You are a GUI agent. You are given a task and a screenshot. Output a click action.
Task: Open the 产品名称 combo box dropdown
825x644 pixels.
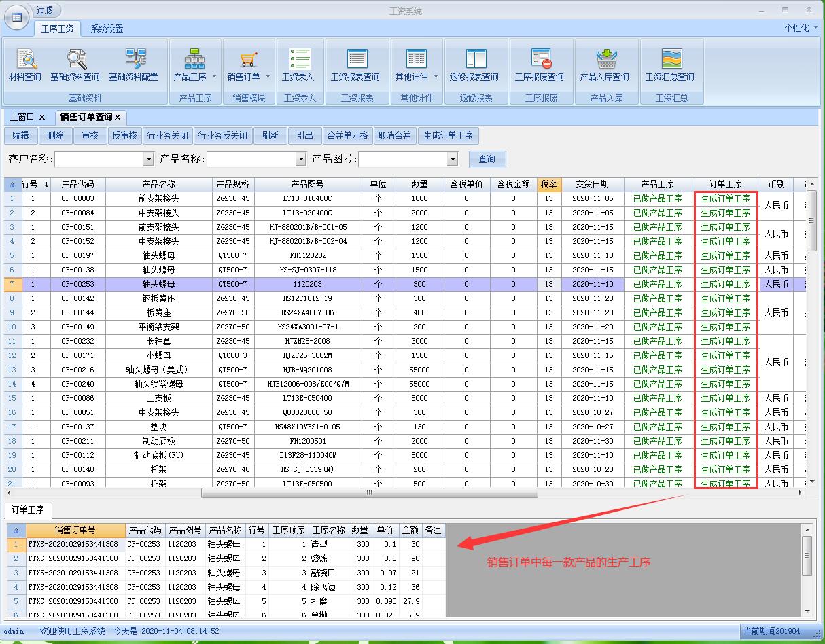(x=301, y=160)
